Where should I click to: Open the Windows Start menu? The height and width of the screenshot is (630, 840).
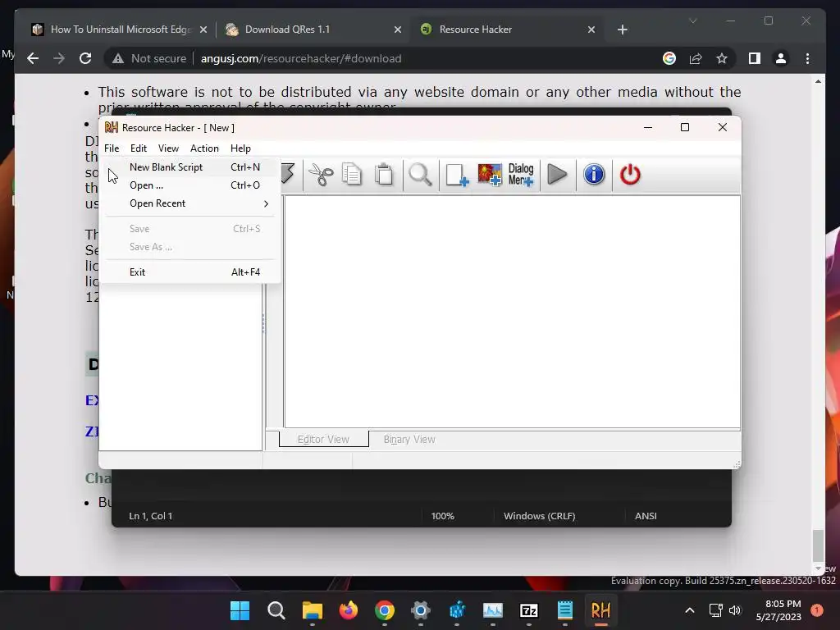click(x=240, y=610)
